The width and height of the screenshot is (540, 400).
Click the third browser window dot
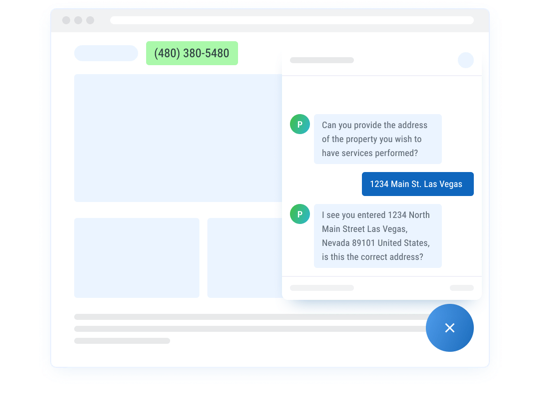tap(90, 20)
